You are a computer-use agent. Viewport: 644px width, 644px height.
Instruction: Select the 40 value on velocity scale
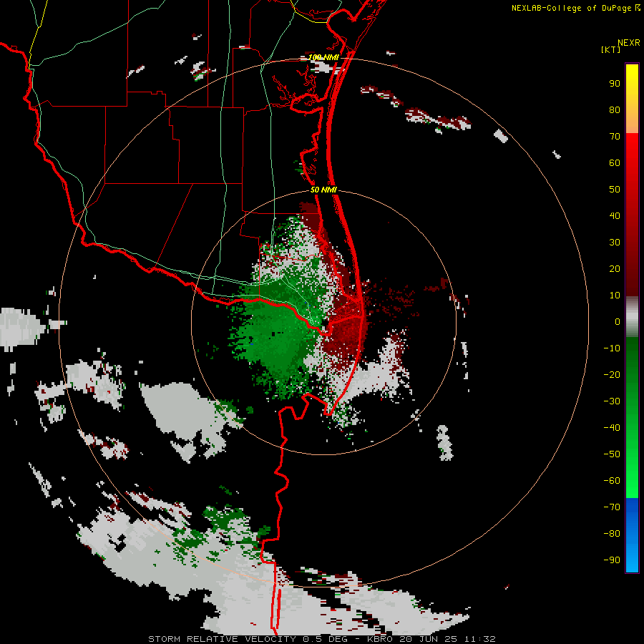click(615, 215)
